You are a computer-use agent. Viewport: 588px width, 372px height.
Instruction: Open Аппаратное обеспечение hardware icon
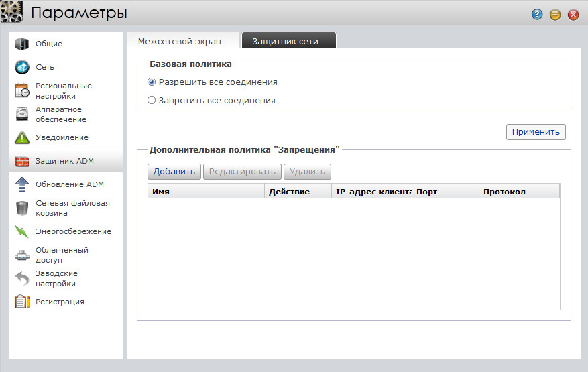pos(22,114)
